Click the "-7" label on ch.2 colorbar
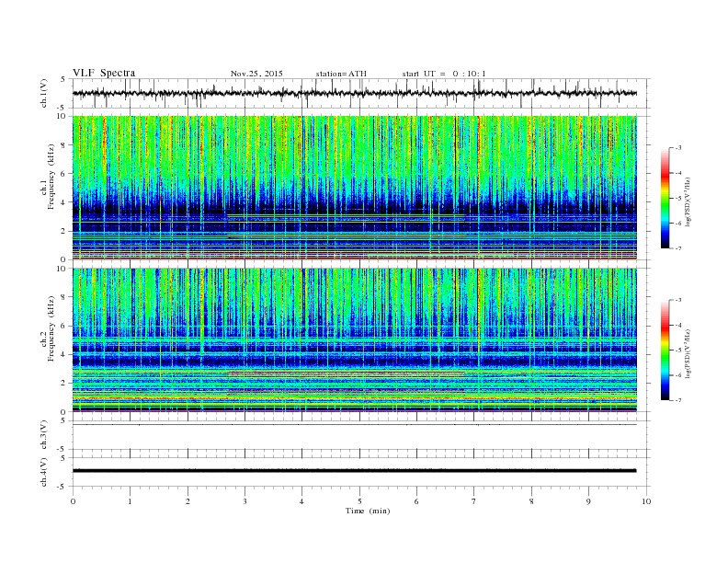This screenshot has width=728, height=563. point(678,400)
